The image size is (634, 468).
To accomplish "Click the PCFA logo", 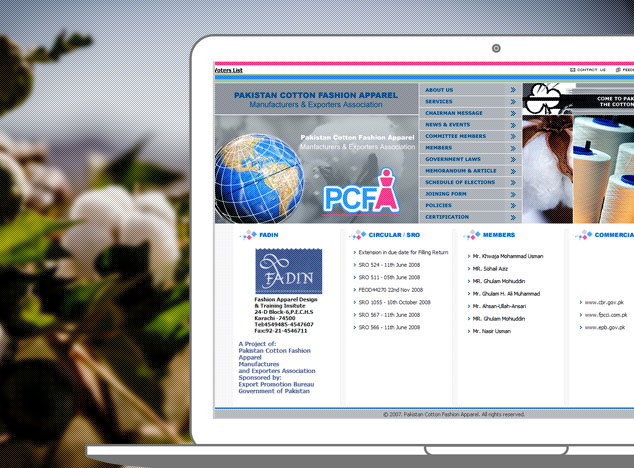I will pyautogui.click(x=361, y=191).
